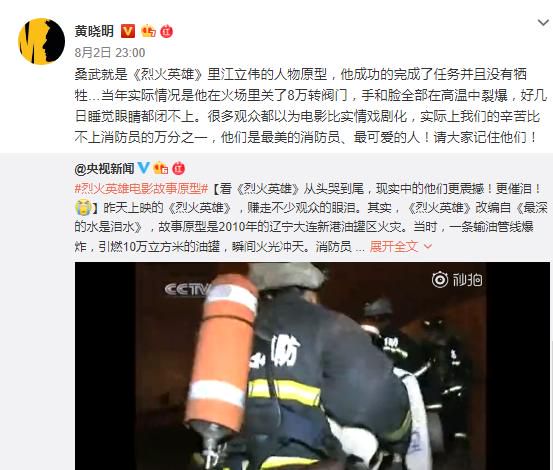Click the red round badge beside 黄晓明
Screen dimensions: 553x470
click(x=167, y=31)
